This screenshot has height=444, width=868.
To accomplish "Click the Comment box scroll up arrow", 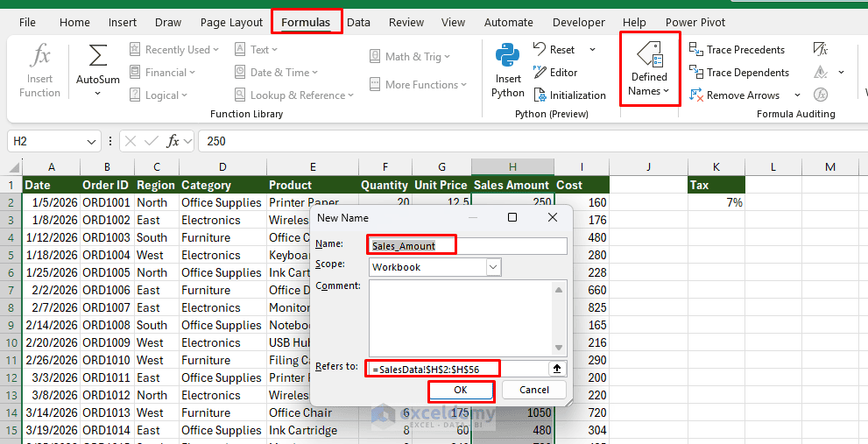I will (559, 290).
